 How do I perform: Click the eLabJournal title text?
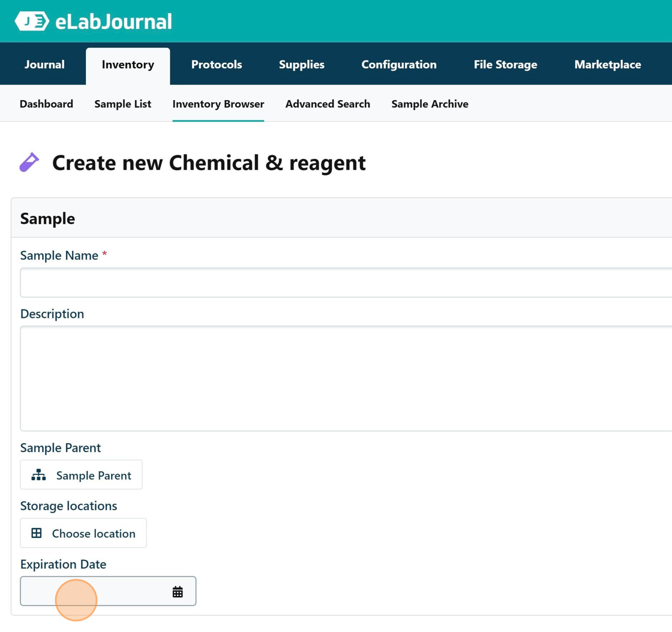click(x=113, y=22)
